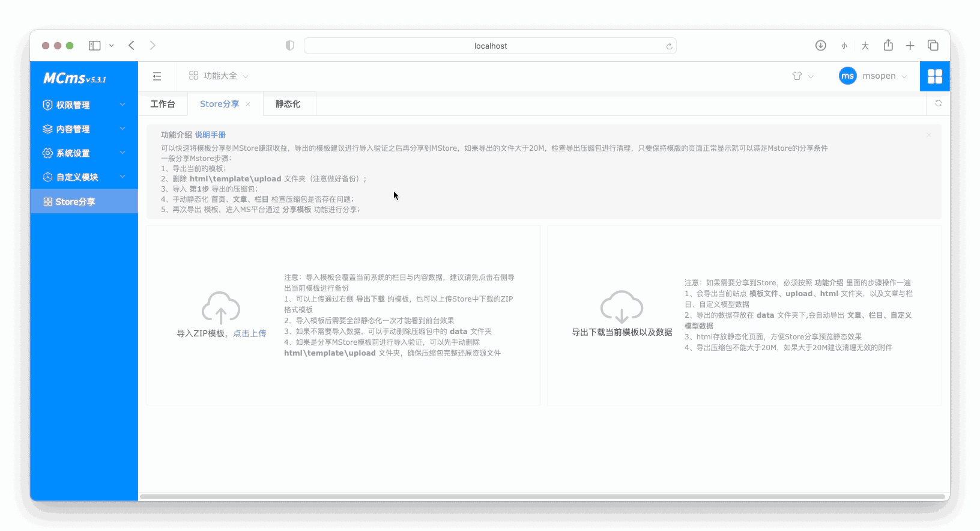Screen dimensions: 980x531
Task: Expand the 内容管理 sidebar menu
Action: pyautogui.click(x=84, y=129)
